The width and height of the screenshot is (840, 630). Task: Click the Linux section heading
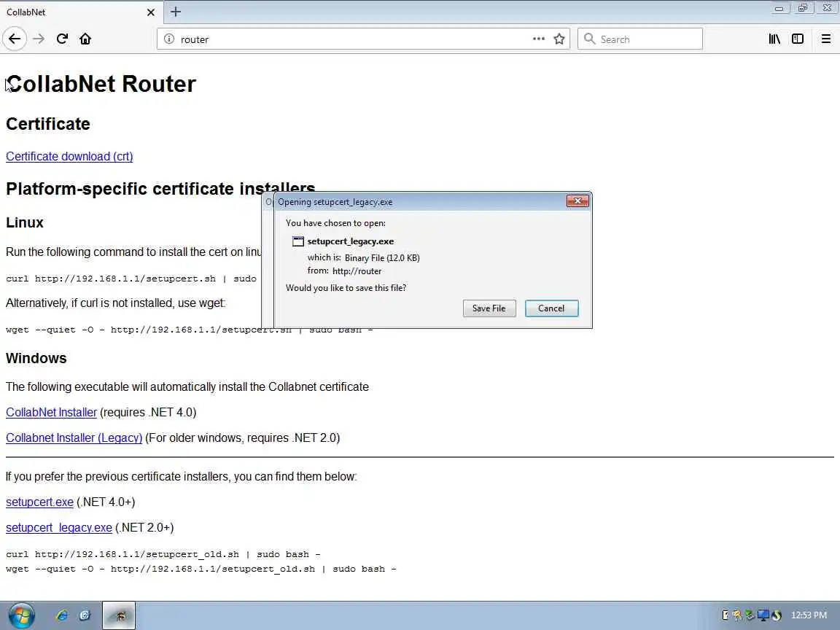25,223
